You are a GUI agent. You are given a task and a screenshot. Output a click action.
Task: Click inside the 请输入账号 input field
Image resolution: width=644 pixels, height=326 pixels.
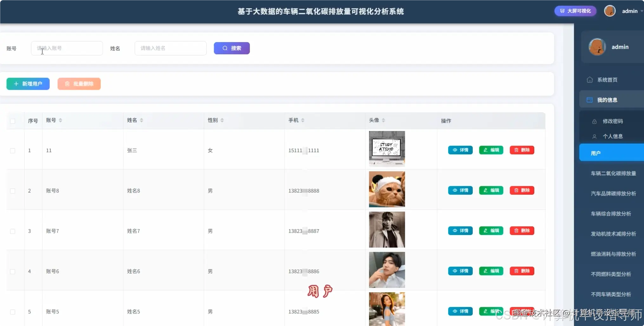pos(67,48)
